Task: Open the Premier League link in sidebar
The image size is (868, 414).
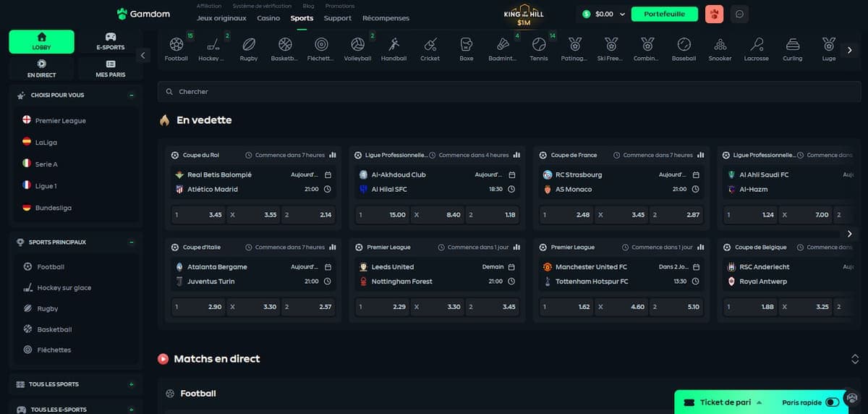Action: click(60, 121)
